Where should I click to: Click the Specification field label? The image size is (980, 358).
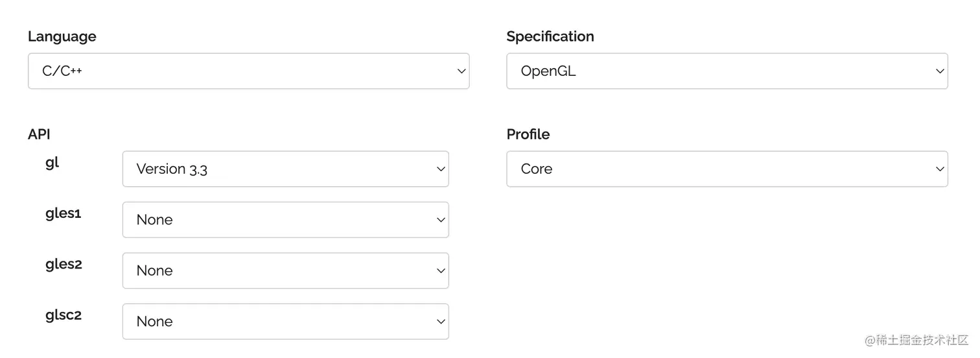(550, 37)
